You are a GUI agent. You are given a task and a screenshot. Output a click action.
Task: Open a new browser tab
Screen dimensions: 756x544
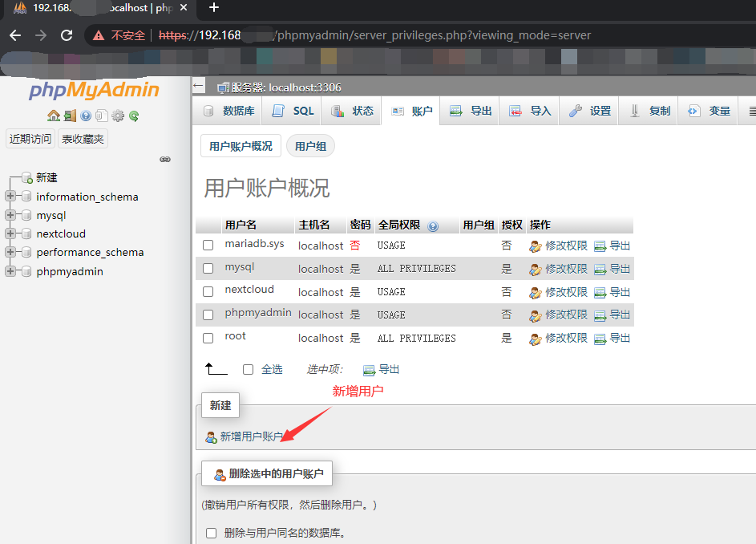(214, 8)
